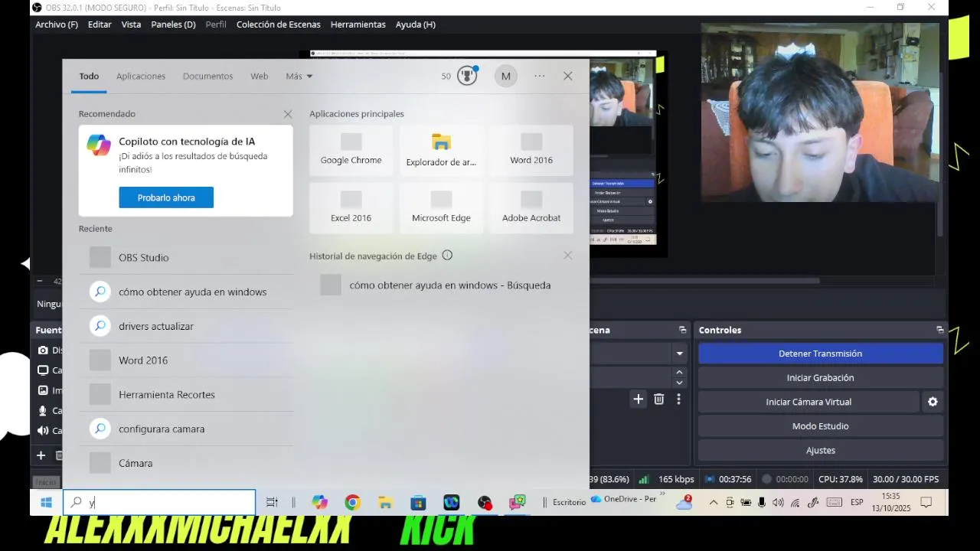The image size is (980, 551).
Task: Open Explorador de archivos tile
Action: pyautogui.click(x=441, y=151)
